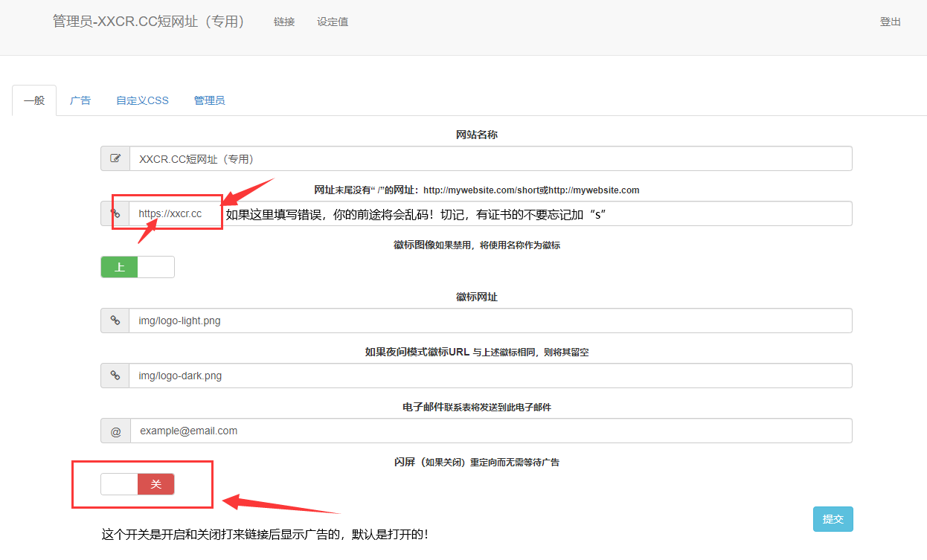The image size is (927, 560).
Task: Focus the site URL input with https://xxcr.cc
Action: (490, 213)
